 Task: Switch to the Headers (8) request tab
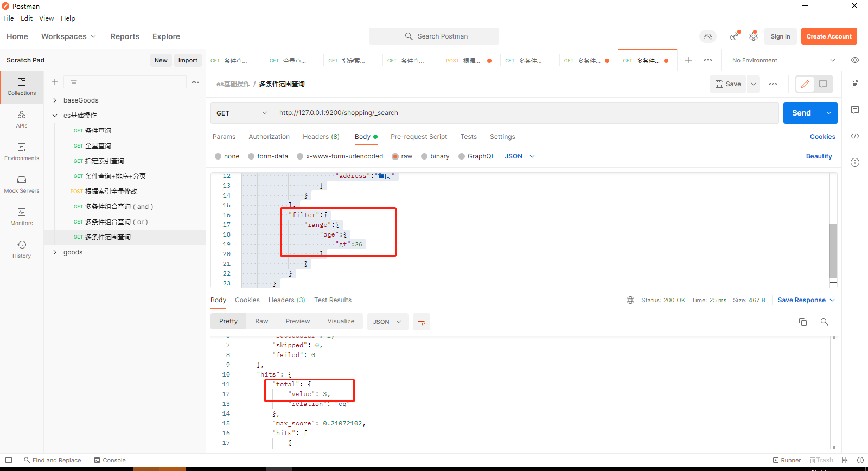[x=321, y=137]
